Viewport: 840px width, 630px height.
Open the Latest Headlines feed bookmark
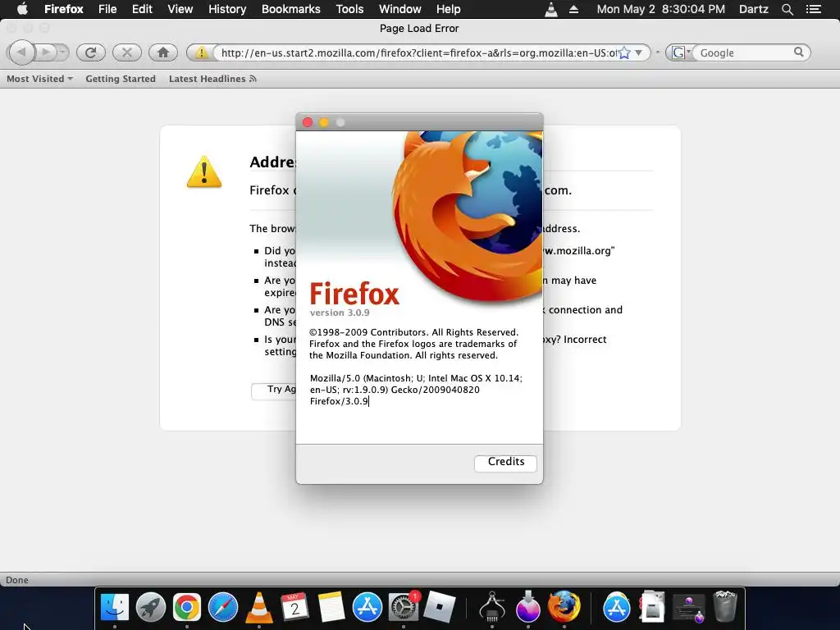click(x=212, y=79)
